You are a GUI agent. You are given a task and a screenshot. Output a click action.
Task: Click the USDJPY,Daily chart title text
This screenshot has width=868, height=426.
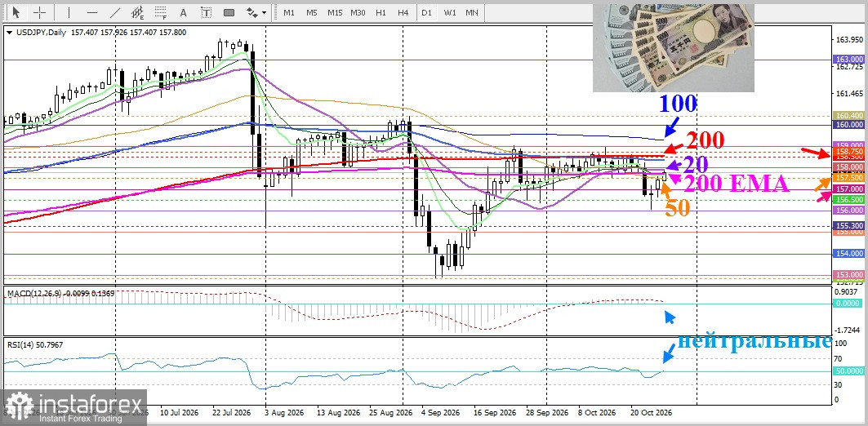tap(40, 33)
